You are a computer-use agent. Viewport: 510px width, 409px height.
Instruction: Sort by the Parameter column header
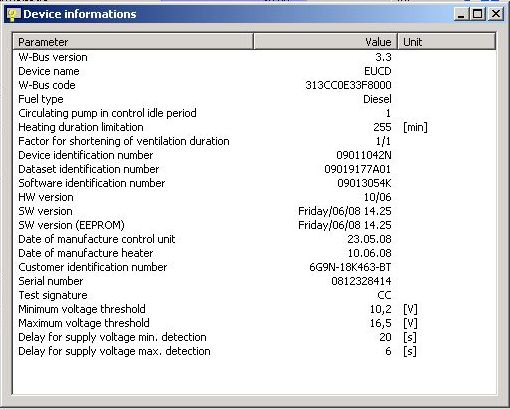133,42
